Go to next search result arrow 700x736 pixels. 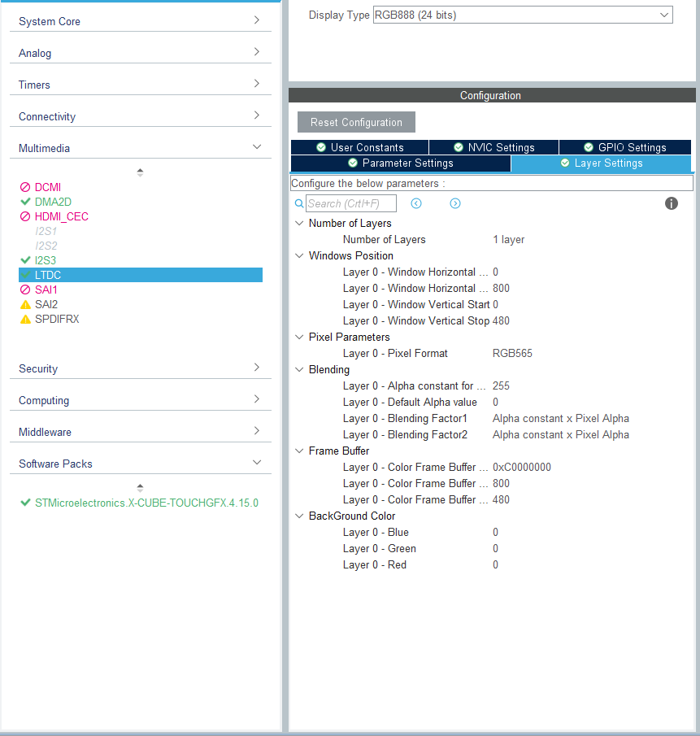[455, 203]
